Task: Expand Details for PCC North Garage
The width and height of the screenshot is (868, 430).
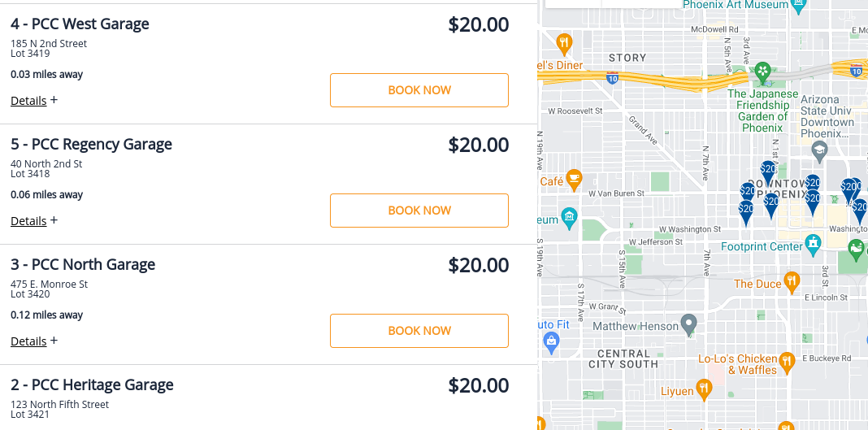Action: coord(33,341)
